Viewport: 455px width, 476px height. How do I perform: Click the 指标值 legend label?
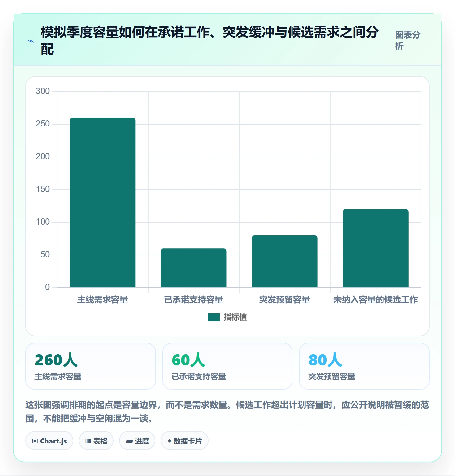[235, 317]
